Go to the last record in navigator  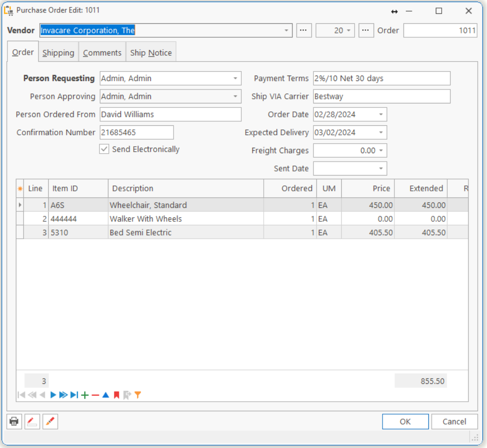[x=74, y=395]
